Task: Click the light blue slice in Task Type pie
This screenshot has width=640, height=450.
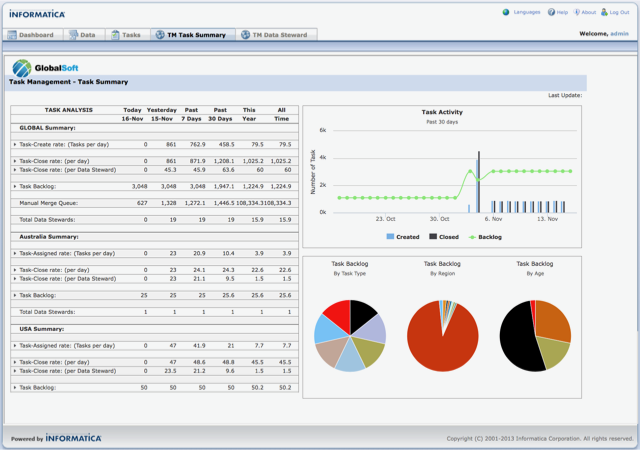Action: 329,329
